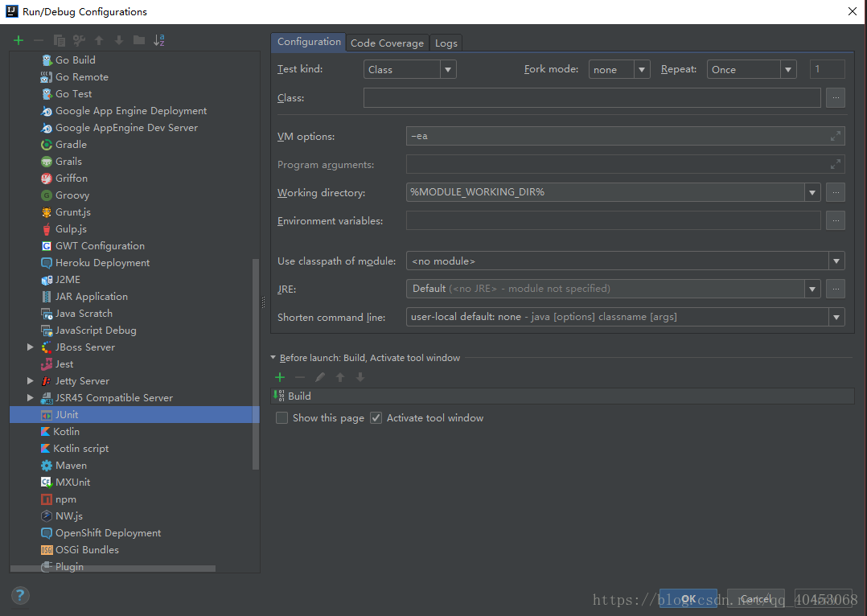
Task: Add new configuration with green plus
Action: 18,40
